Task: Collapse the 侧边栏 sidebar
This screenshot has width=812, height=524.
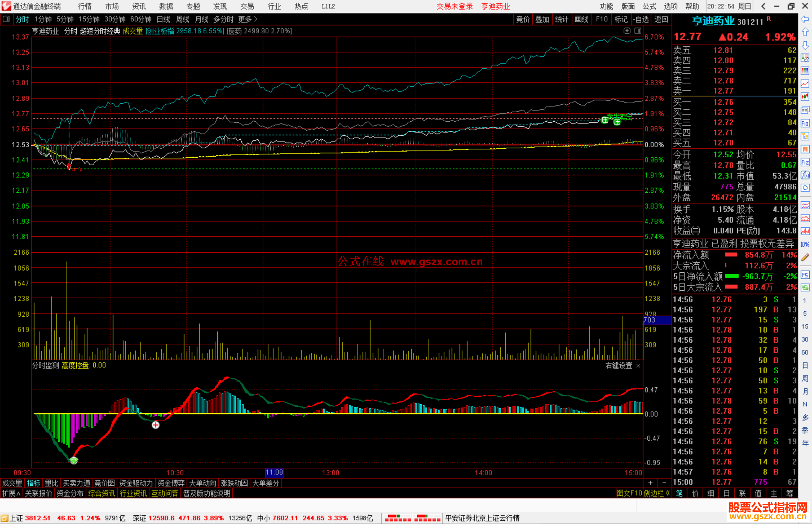Action: 657,493
